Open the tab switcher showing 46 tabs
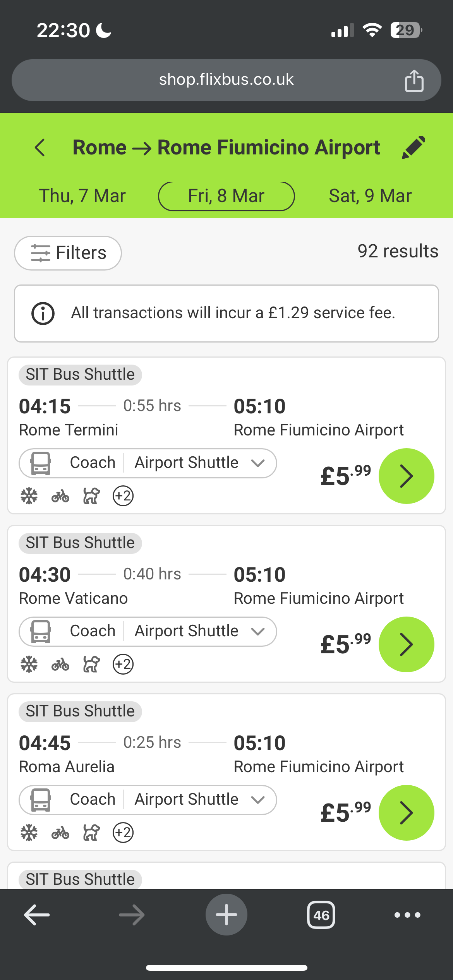Screen dimensions: 453x980 [321, 915]
